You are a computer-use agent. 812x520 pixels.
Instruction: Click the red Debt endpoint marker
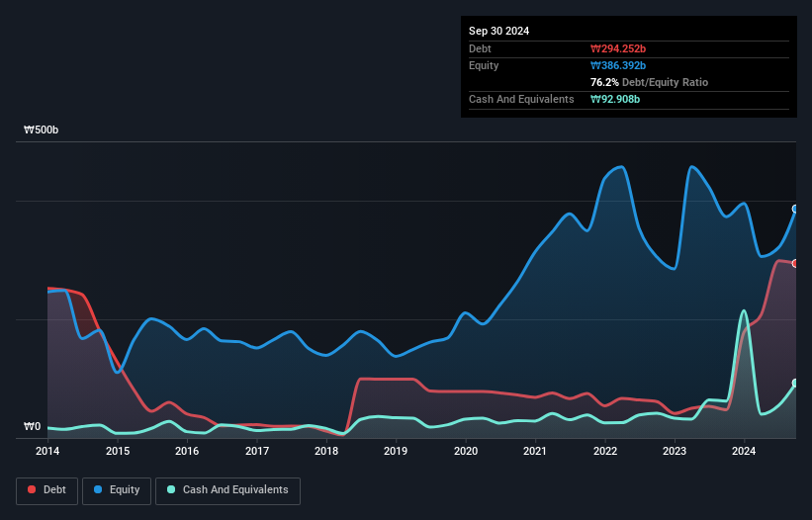795,263
